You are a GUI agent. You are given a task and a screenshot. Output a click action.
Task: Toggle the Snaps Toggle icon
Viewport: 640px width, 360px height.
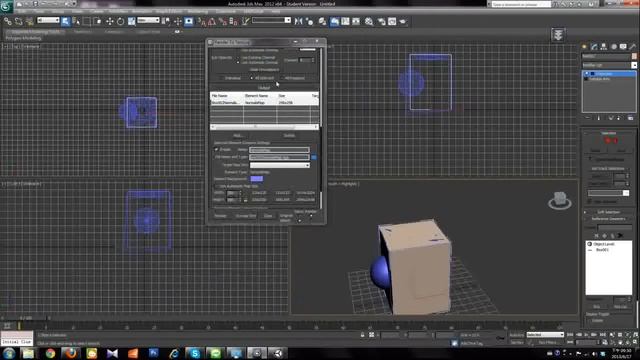pyautogui.click(x=202, y=21)
